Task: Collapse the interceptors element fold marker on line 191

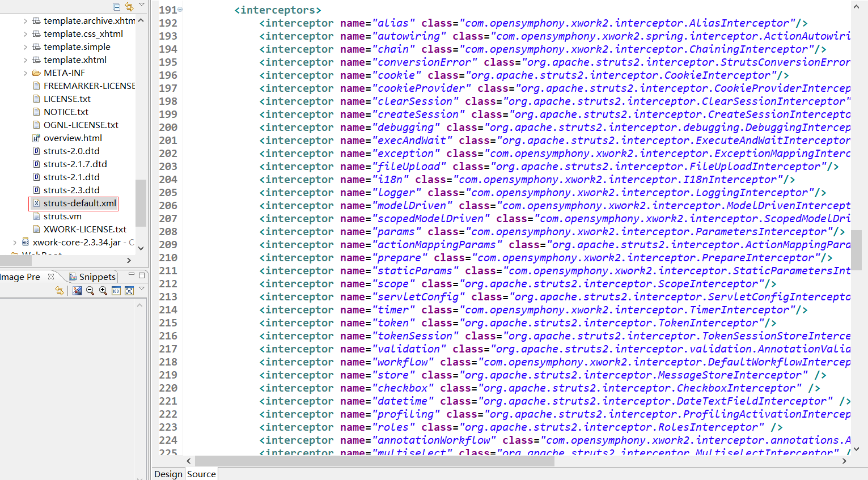Action: click(180, 10)
